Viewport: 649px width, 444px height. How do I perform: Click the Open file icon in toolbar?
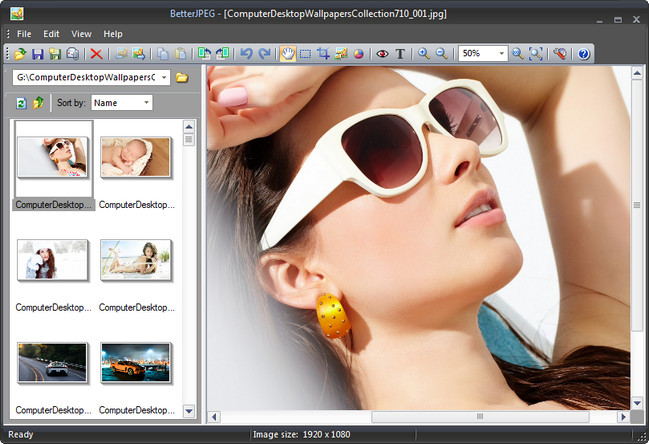[x=20, y=54]
